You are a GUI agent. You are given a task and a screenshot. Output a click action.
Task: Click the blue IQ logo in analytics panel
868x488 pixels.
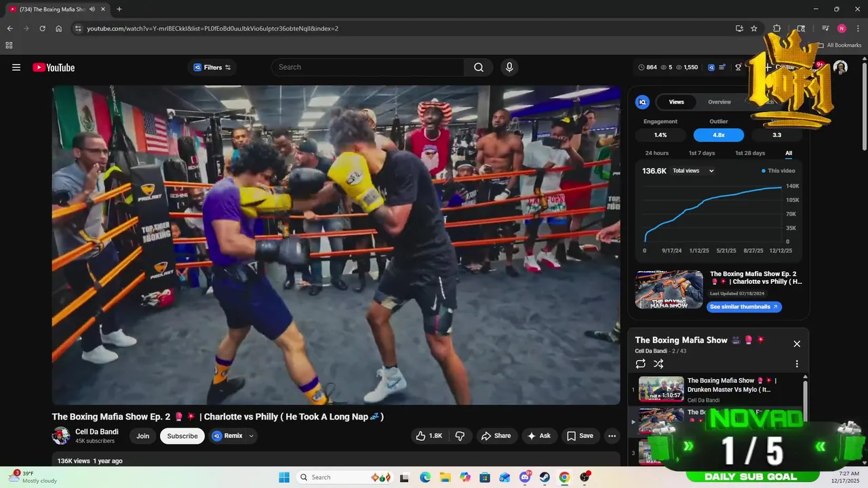642,102
